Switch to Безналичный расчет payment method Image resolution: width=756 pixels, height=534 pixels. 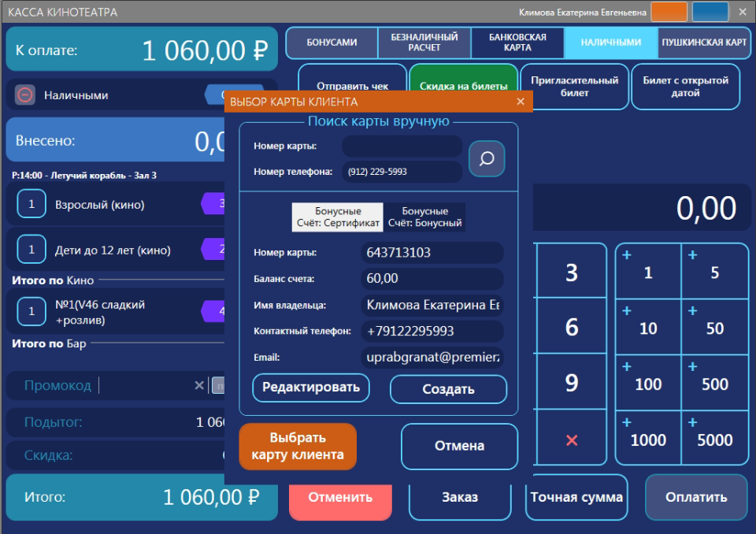(424, 43)
